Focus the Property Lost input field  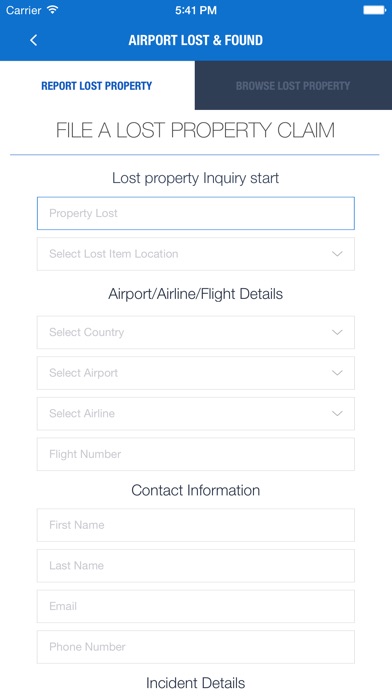click(196, 214)
